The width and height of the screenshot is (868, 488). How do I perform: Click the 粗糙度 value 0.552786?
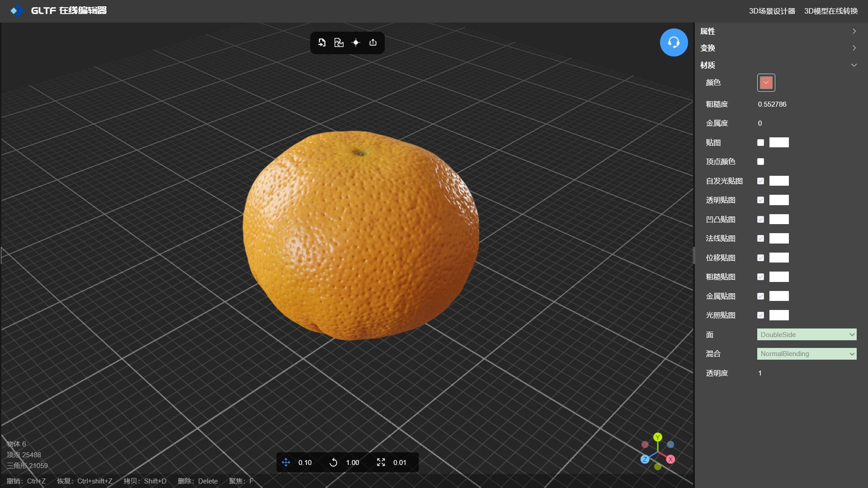[x=772, y=104]
